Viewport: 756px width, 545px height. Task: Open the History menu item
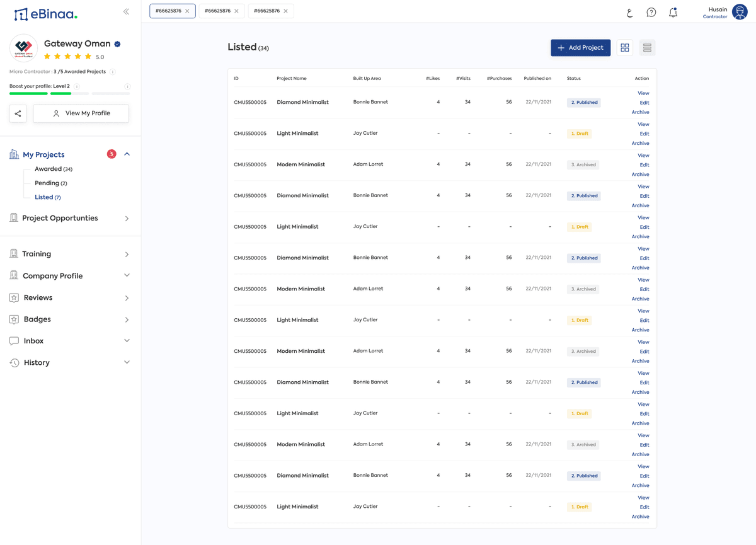[37, 363]
